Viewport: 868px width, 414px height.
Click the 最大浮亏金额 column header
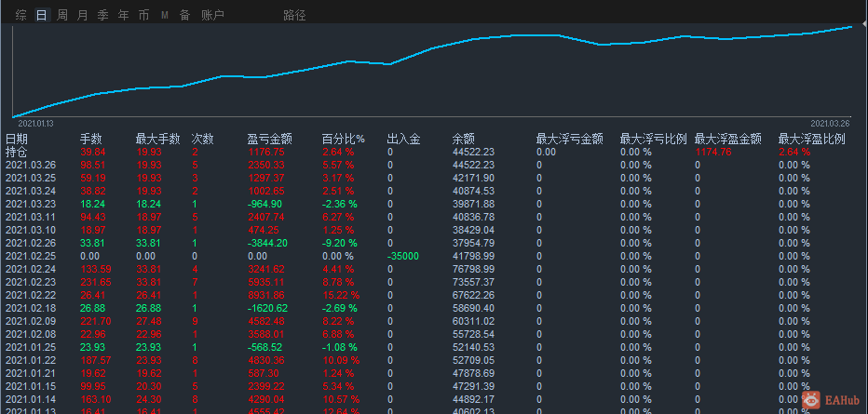(570, 140)
